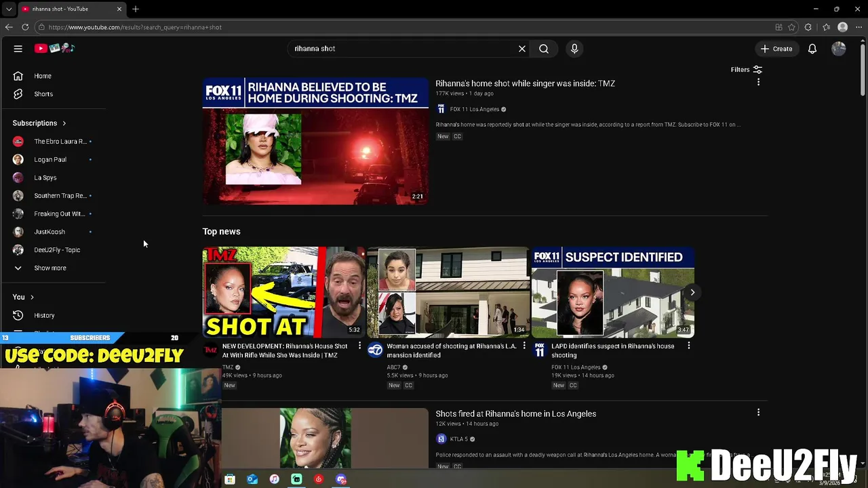Open YouTube notifications bell
This screenshot has height=488, width=868.
[812, 49]
